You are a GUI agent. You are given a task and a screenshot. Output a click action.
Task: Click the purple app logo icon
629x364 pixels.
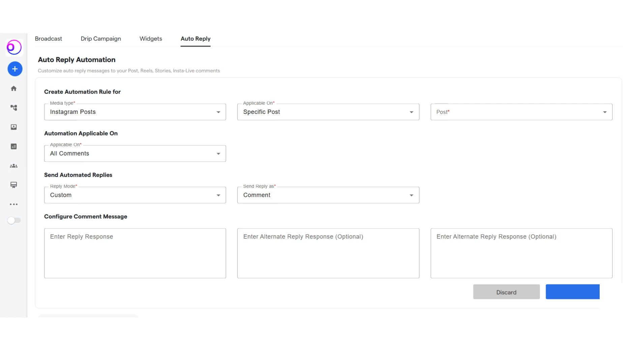(14, 47)
